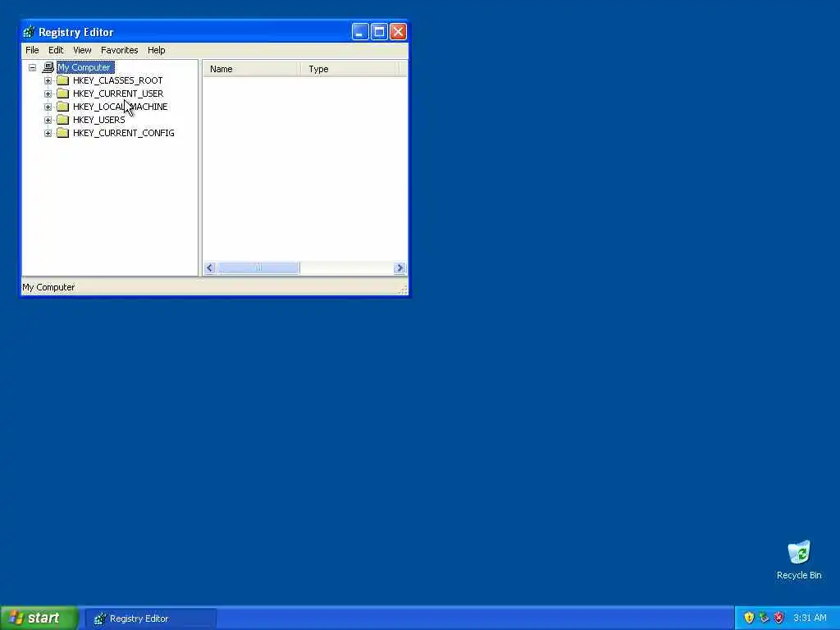The height and width of the screenshot is (630, 840).
Task: Expand the HKEY_CURRENT_USER key
Action: pos(48,94)
